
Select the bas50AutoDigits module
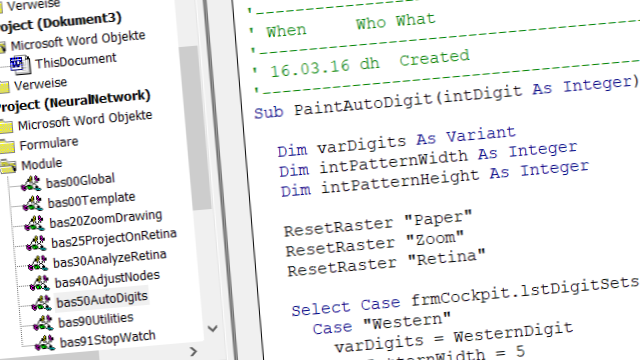coord(102,300)
